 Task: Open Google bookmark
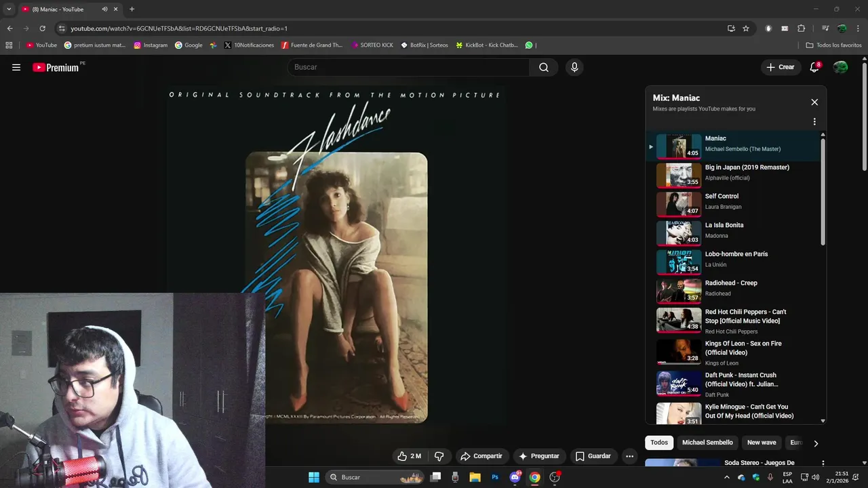pyautogui.click(x=189, y=45)
